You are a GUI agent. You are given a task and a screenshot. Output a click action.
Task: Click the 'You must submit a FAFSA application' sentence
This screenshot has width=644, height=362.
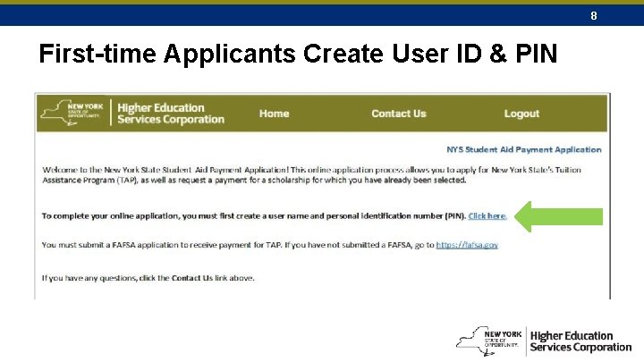point(270,245)
